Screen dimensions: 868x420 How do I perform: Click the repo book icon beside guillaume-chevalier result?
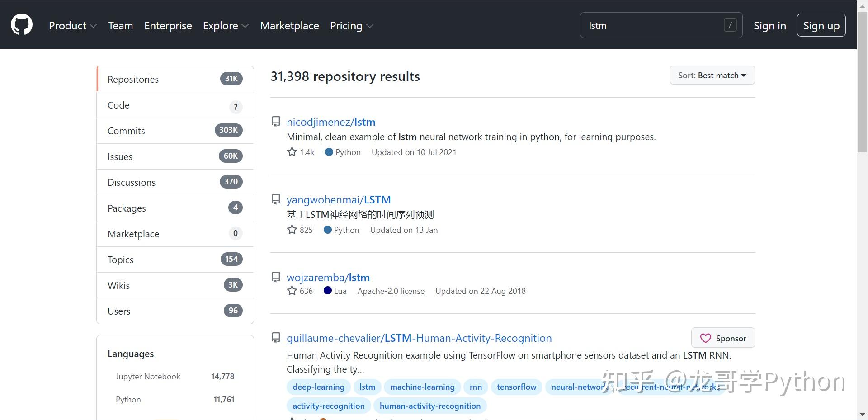(x=276, y=337)
